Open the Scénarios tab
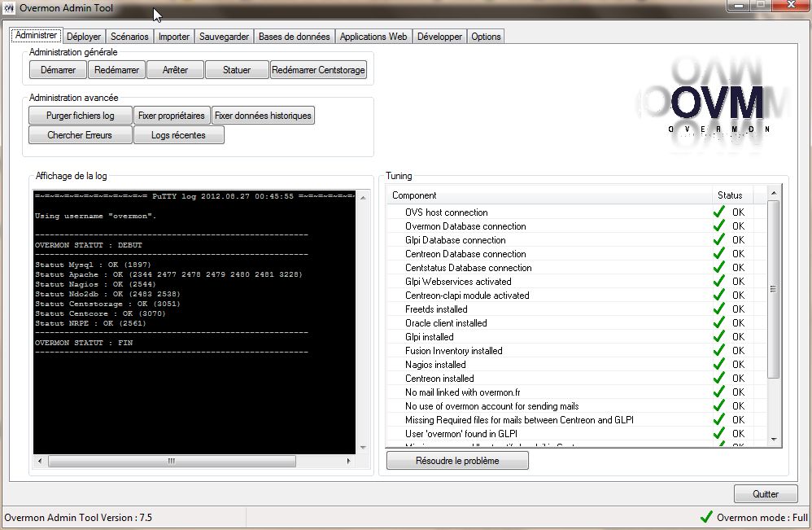812x530 pixels. [129, 37]
